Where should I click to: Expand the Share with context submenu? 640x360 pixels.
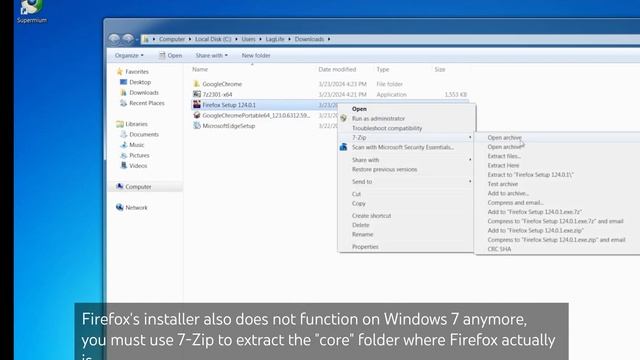pyautogui.click(x=470, y=160)
